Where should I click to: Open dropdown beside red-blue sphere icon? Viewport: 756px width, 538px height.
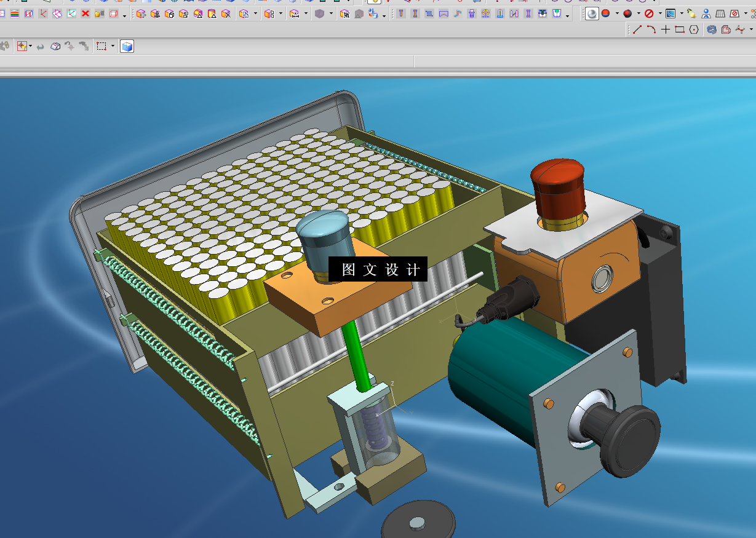(x=617, y=14)
